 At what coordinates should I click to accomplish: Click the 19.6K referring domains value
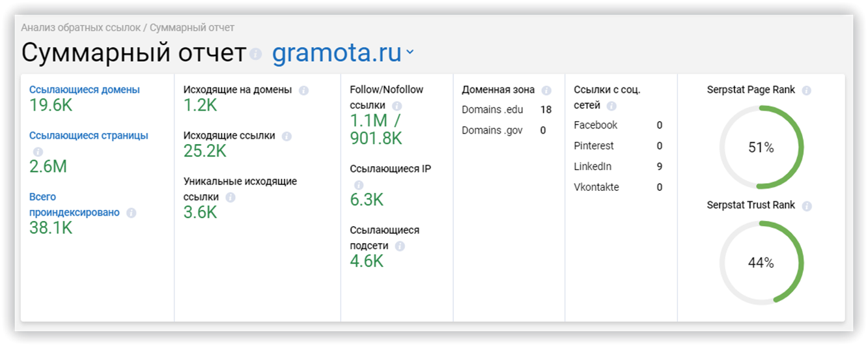pyautogui.click(x=51, y=106)
